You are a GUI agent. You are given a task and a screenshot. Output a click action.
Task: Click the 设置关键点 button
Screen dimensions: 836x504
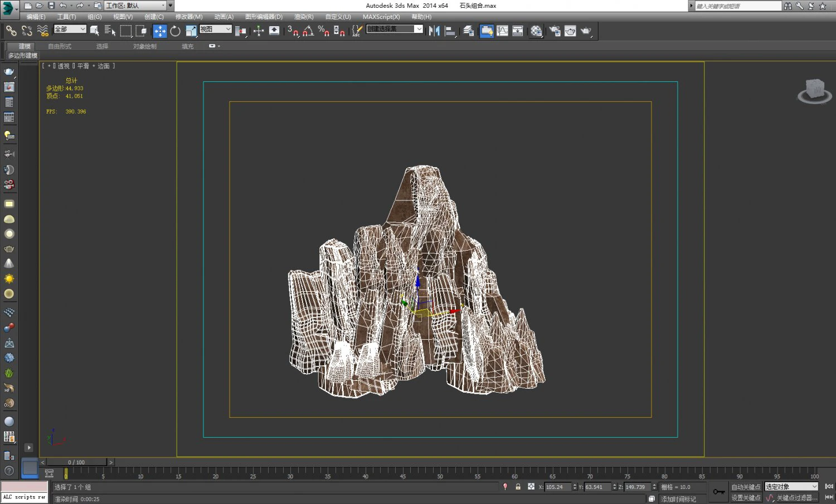pyautogui.click(x=746, y=498)
